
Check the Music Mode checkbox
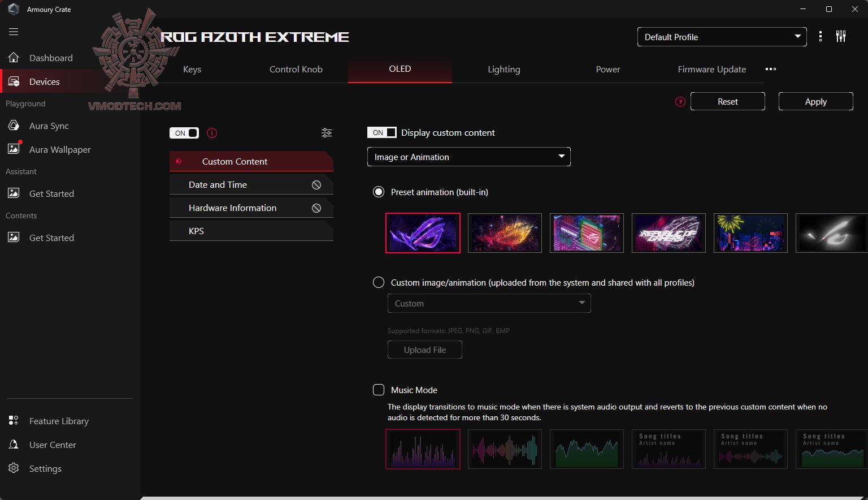point(379,390)
